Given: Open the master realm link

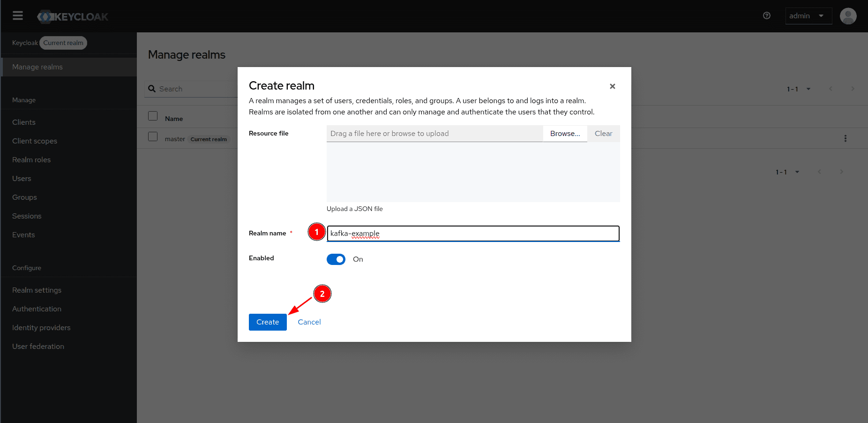Looking at the screenshot, I should click(x=175, y=139).
